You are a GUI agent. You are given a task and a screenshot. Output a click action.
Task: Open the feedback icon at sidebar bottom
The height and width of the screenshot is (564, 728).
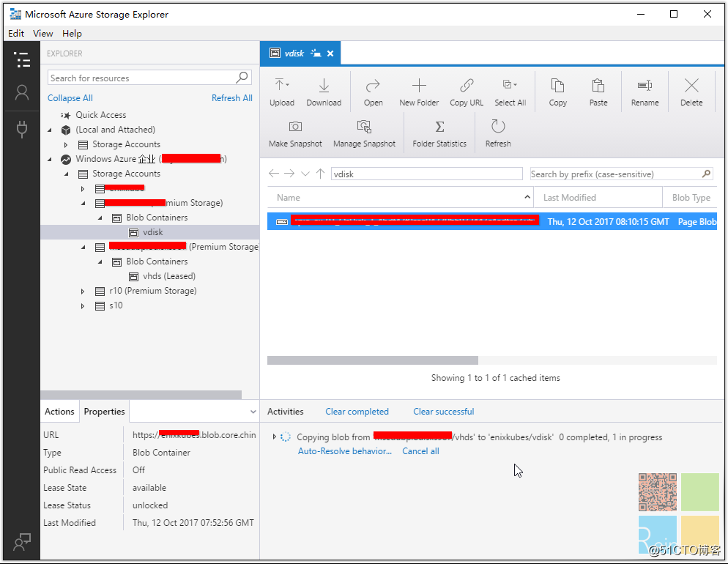pyautogui.click(x=22, y=541)
